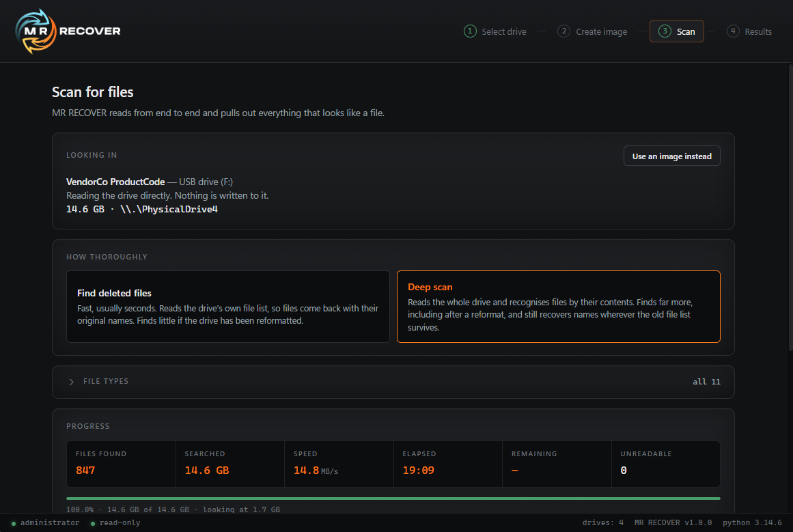Click the HOW THOROUGHLY section label

pos(107,257)
